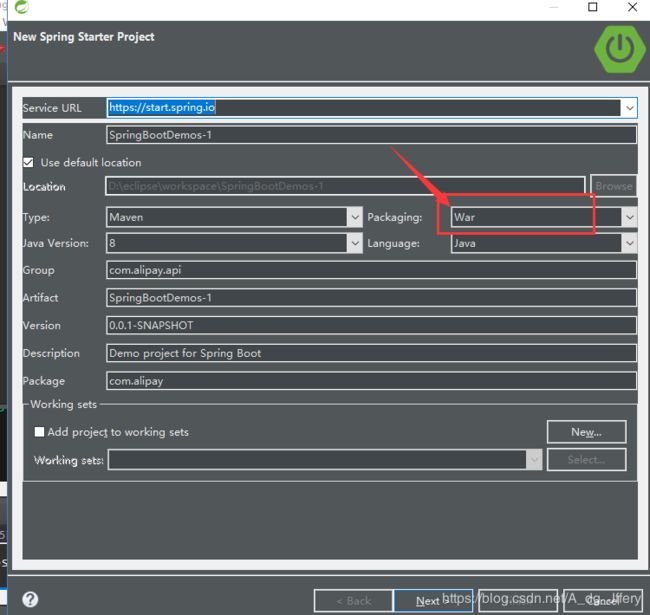Image resolution: width=650 pixels, height=615 pixels.
Task: Click into the Description field
Action: pos(371,353)
